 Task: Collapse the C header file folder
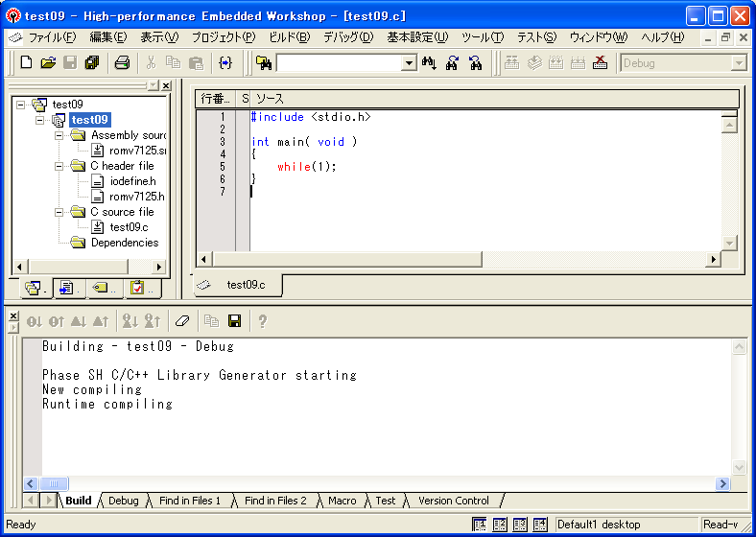point(59,166)
